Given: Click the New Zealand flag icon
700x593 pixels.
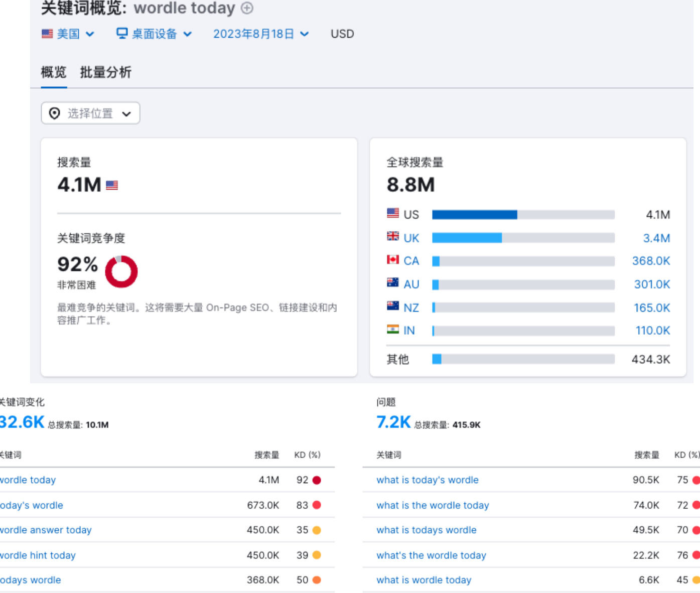Looking at the screenshot, I should pos(393,306).
